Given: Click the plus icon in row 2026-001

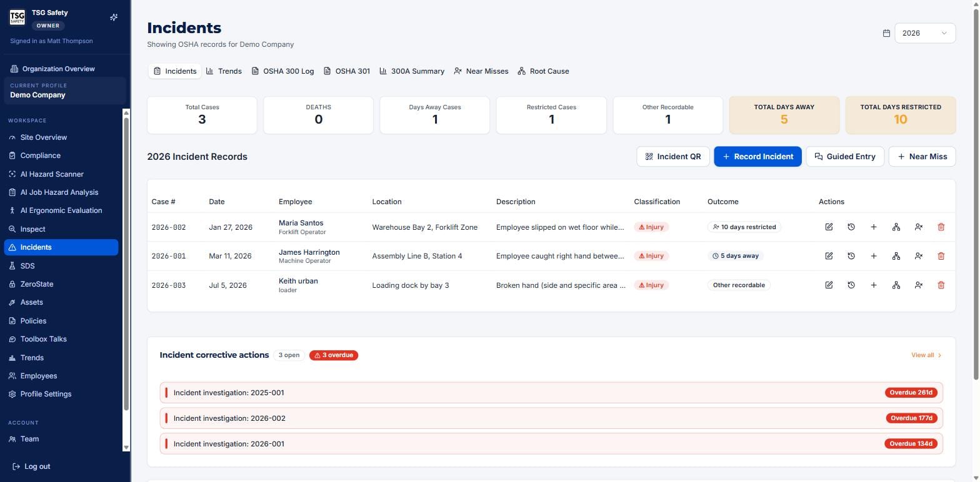Looking at the screenshot, I should coord(874,256).
